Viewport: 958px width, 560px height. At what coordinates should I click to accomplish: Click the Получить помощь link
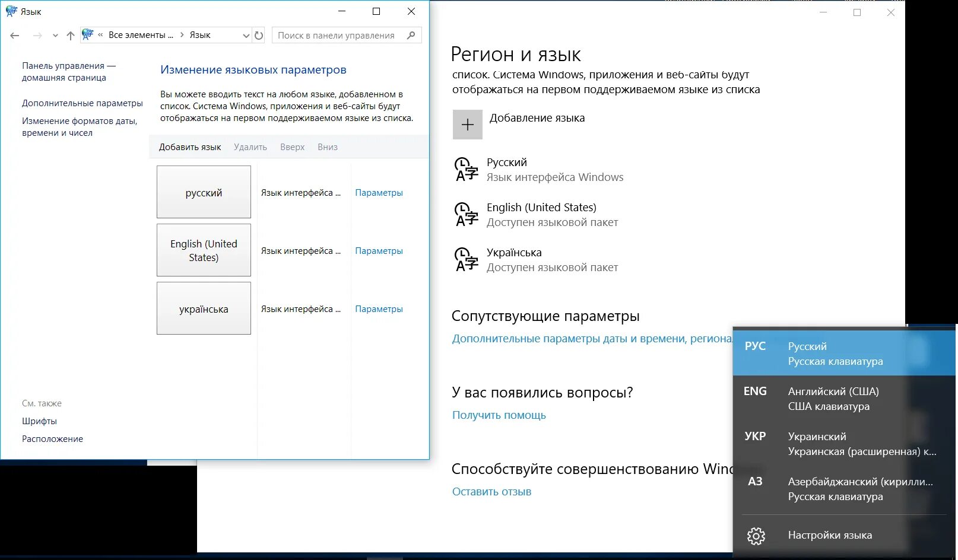point(499,415)
